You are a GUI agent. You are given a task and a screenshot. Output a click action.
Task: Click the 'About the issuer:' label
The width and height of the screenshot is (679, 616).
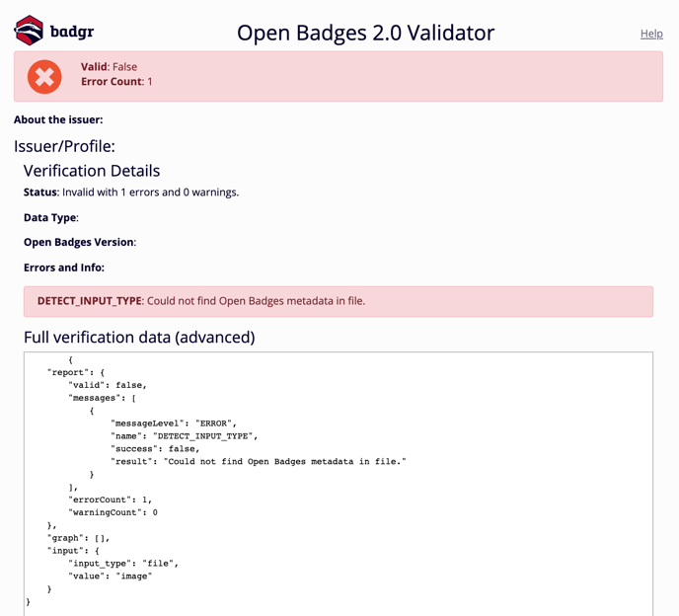coord(58,119)
